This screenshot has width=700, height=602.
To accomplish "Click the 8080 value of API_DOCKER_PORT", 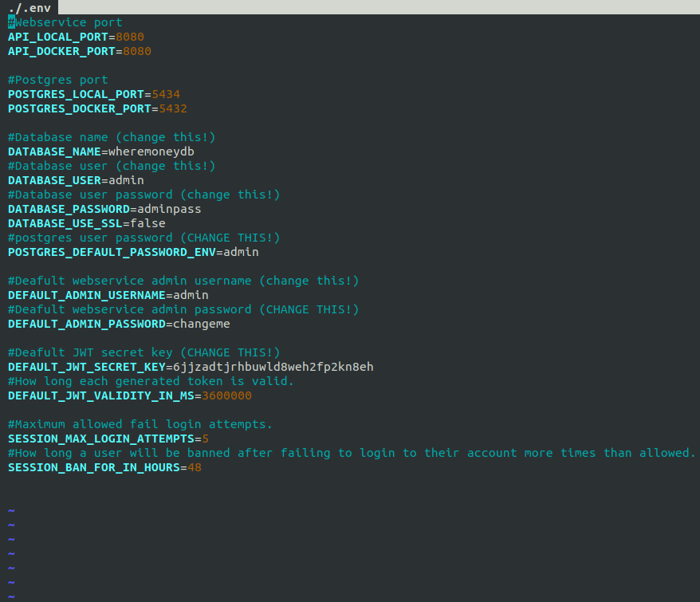I will [x=137, y=51].
